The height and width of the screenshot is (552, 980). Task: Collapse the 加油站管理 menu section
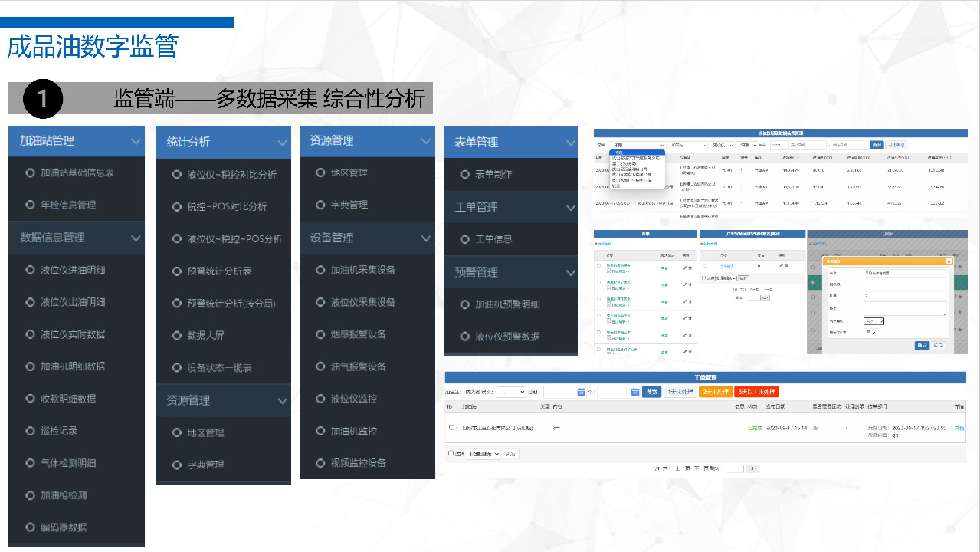tap(136, 141)
